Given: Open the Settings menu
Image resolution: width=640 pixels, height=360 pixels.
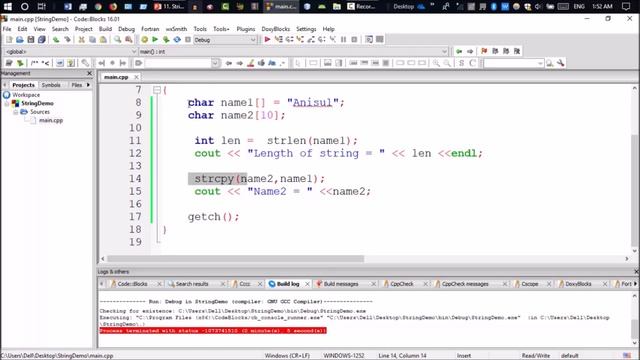Looking at the screenshot, I should click(x=306, y=29).
